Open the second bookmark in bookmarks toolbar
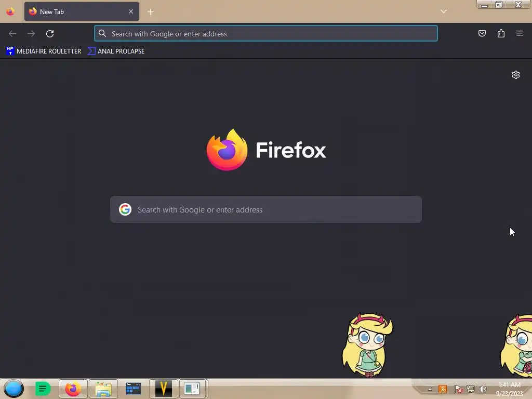532x399 pixels. pos(116,51)
